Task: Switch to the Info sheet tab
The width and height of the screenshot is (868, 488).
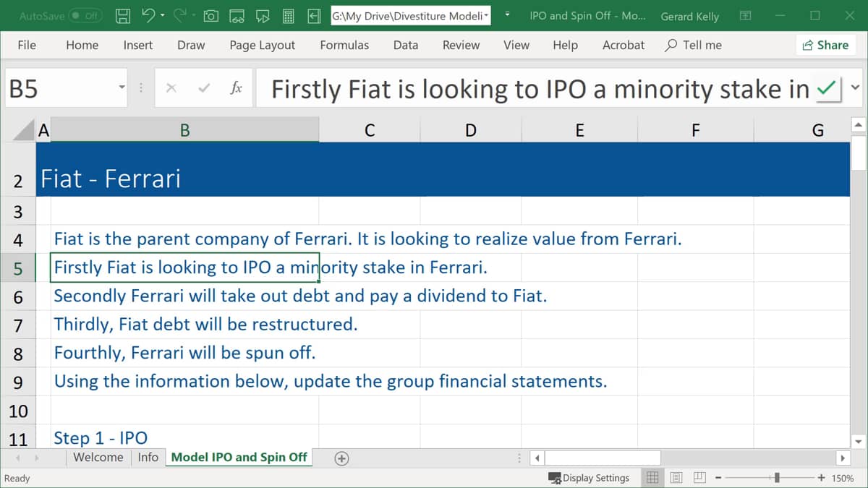Action: [148, 457]
